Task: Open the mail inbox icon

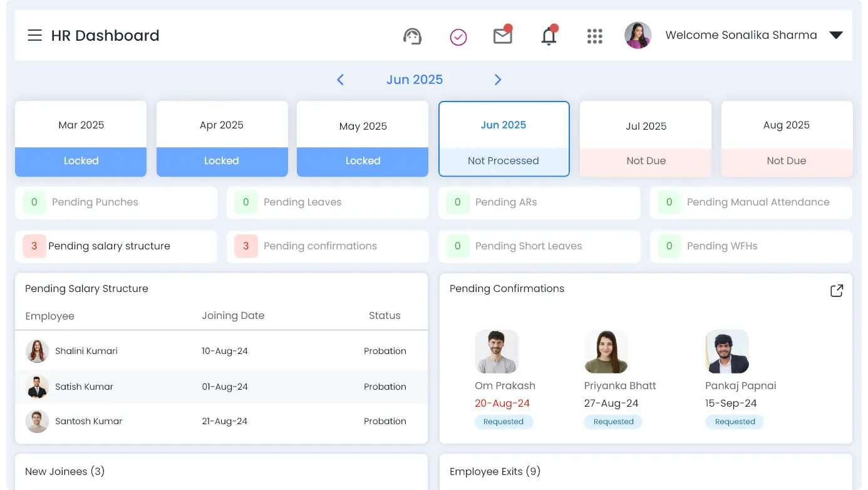Action: 502,36
